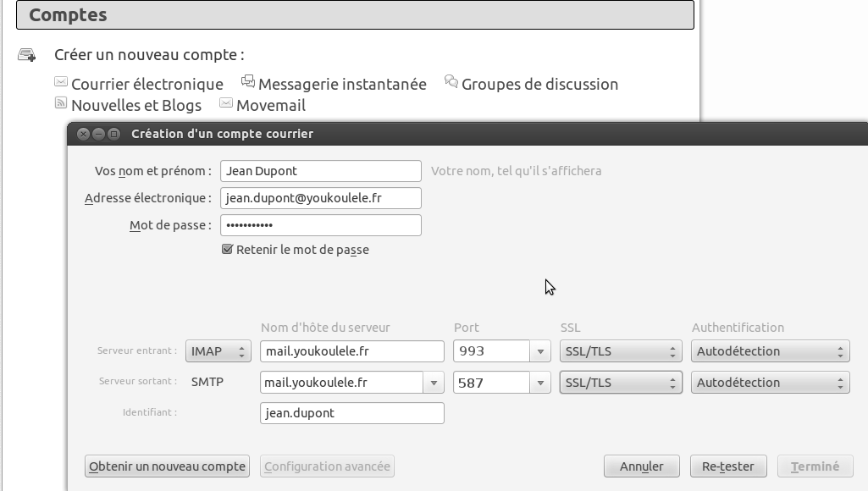The width and height of the screenshot is (868, 491).
Task: Click the Mot de passe field
Action: [x=320, y=225]
